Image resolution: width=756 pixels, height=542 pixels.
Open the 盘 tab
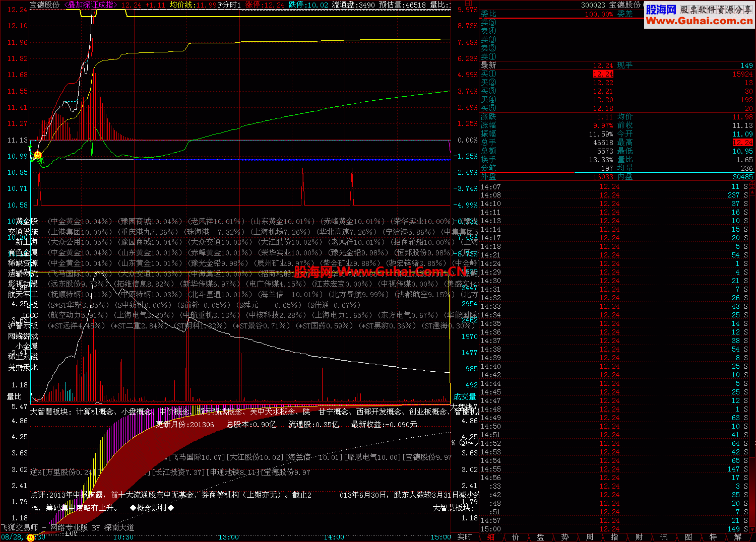(540, 537)
